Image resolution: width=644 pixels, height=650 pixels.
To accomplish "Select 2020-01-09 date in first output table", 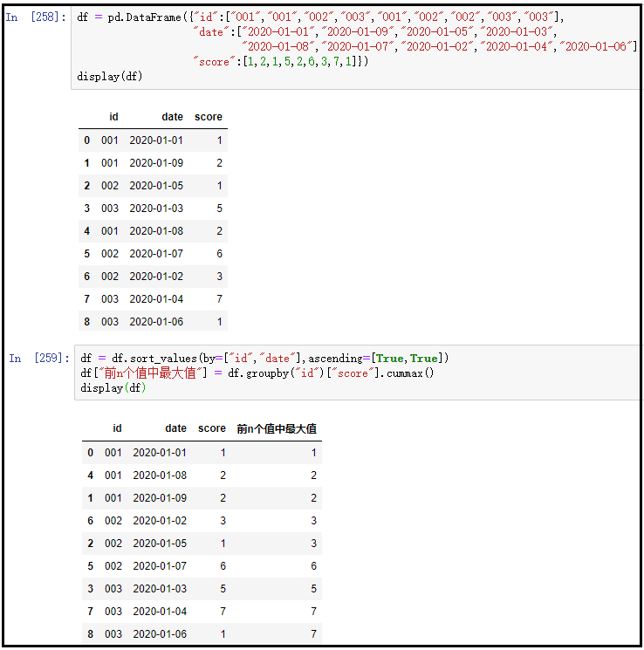I will click(x=156, y=163).
